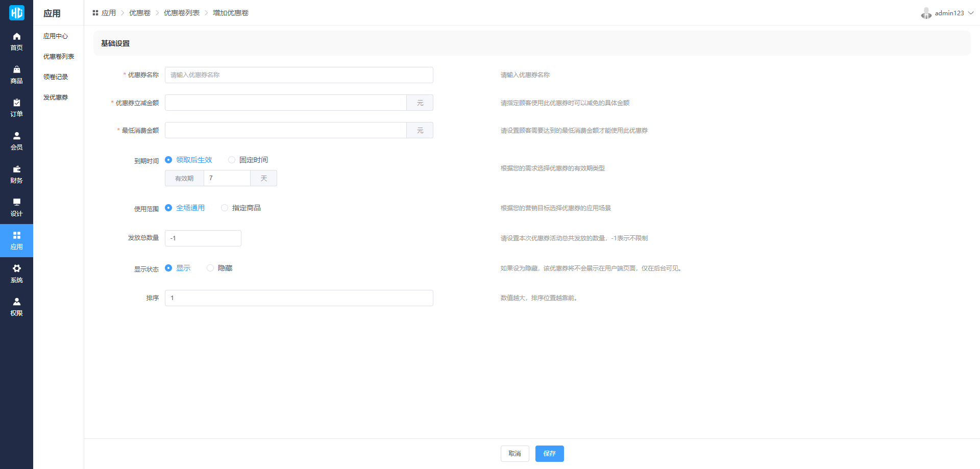Expand the admin123 user dropdown
This screenshot has width=980, height=469.
click(948, 13)
